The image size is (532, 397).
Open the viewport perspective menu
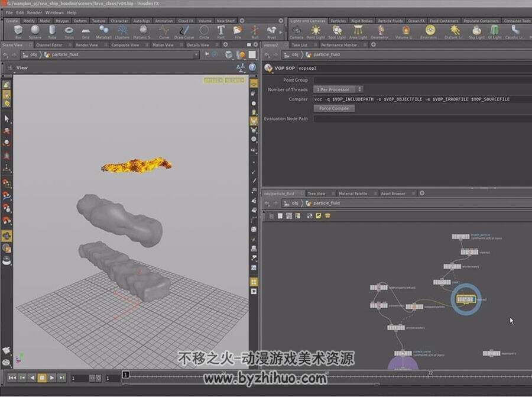(213, 80)
